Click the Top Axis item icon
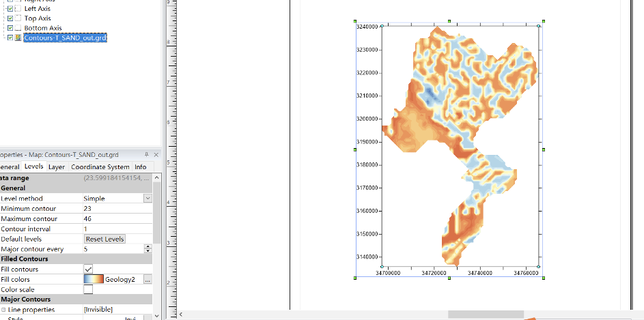Screen dimensions: 644x320 pos(18,18)
